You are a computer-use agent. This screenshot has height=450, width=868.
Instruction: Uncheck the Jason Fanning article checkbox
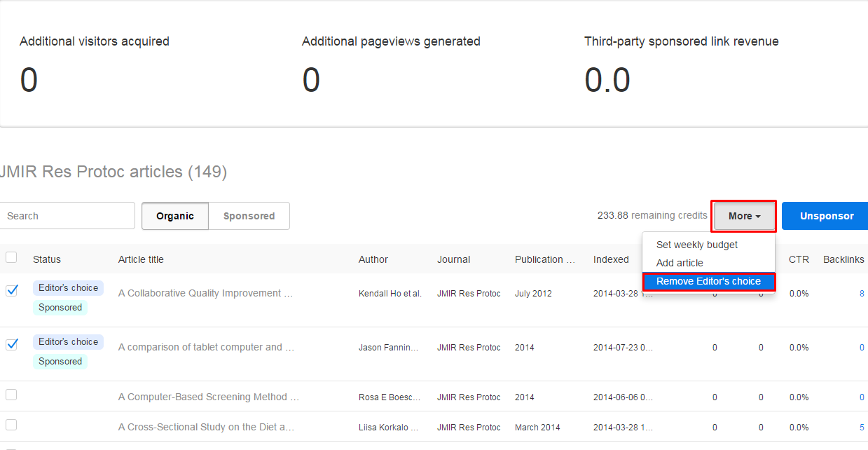12,344
